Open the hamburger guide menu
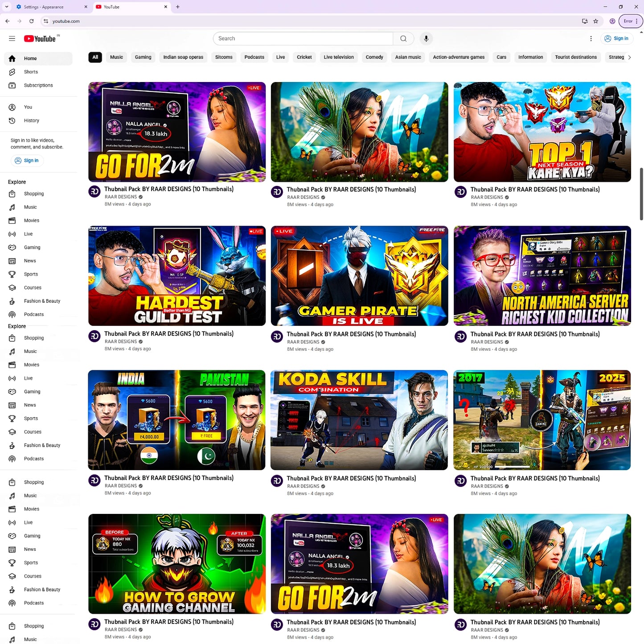This screenshot has width=644, height=644. 12,38
